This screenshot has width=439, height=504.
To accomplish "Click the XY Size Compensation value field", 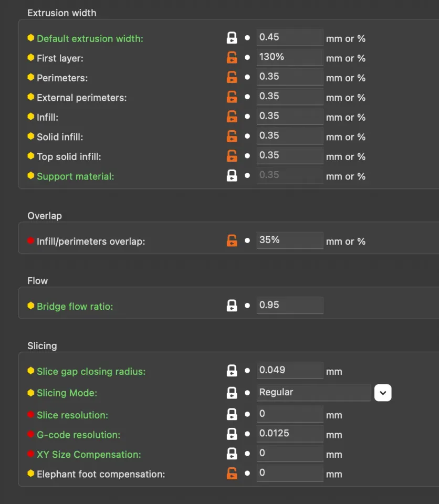I will coord(289,453).
